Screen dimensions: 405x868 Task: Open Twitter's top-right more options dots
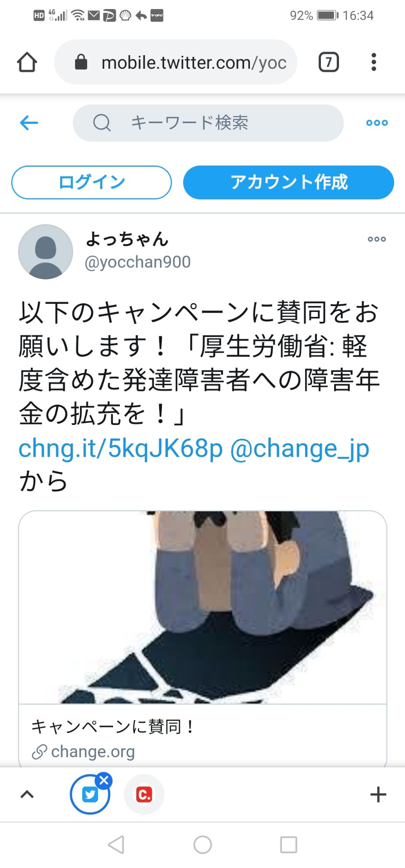pyautogui.click(x=377, y=123)
